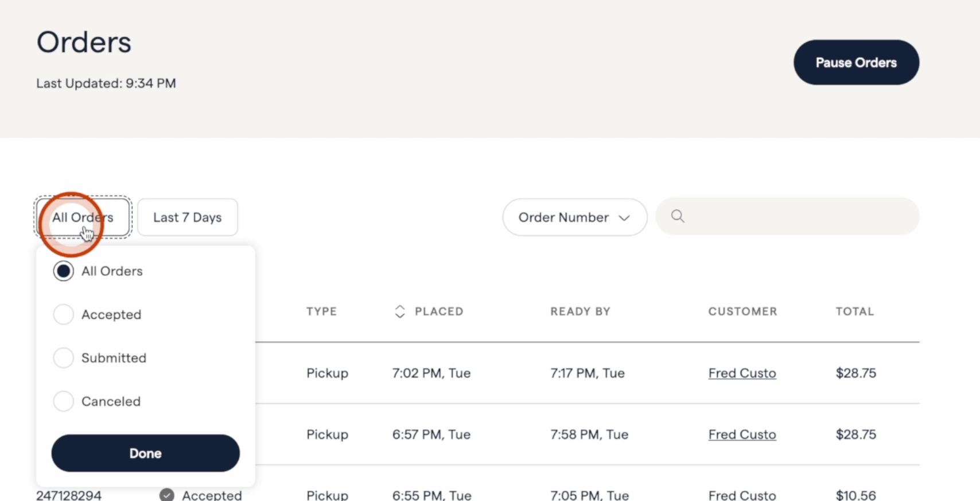Click the TOTAL column header

click(854, 311)
